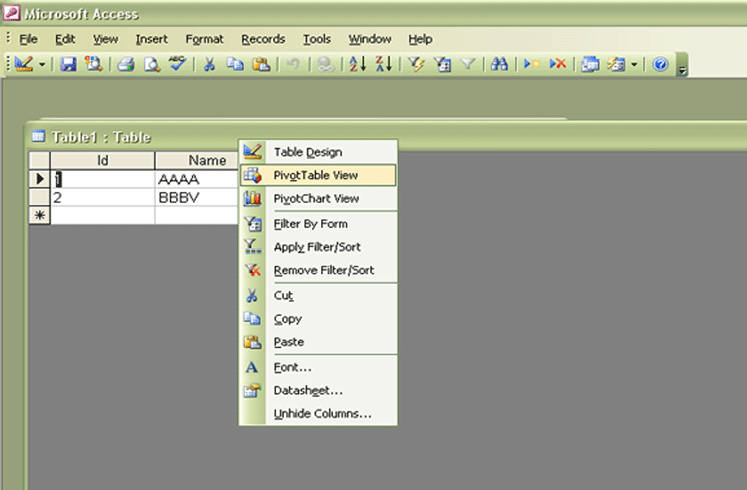Select the first row's record selector
The image size is (747, 490).
point(40,179)
